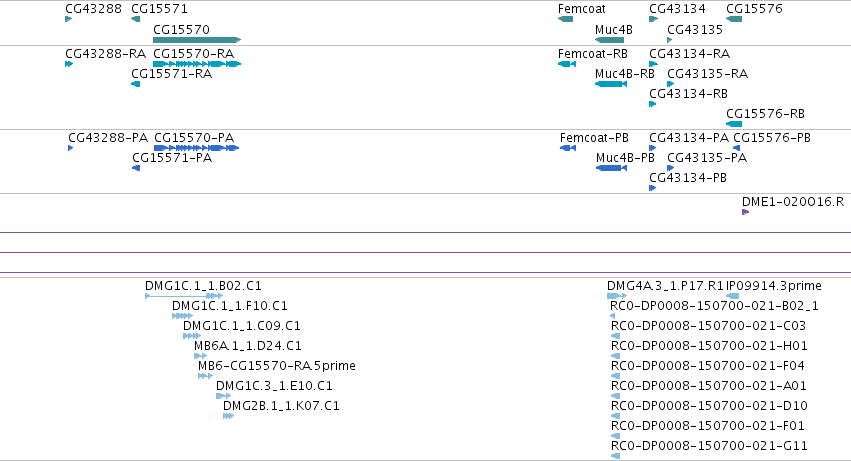Click the CG15570-PA protein feature
Viewport: 851px width, 461px height.
click(196, 148)
